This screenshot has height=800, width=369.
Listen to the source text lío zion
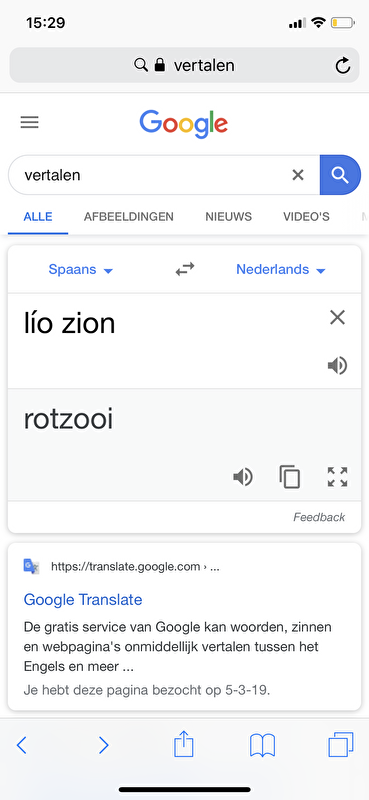[x=337, y=366]
